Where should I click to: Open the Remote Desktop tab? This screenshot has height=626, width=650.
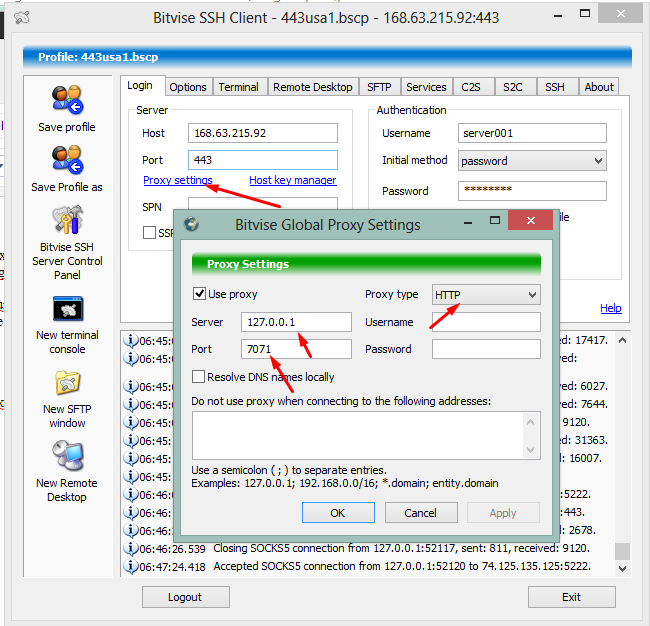pyautogui.click(x=313, y=87)
